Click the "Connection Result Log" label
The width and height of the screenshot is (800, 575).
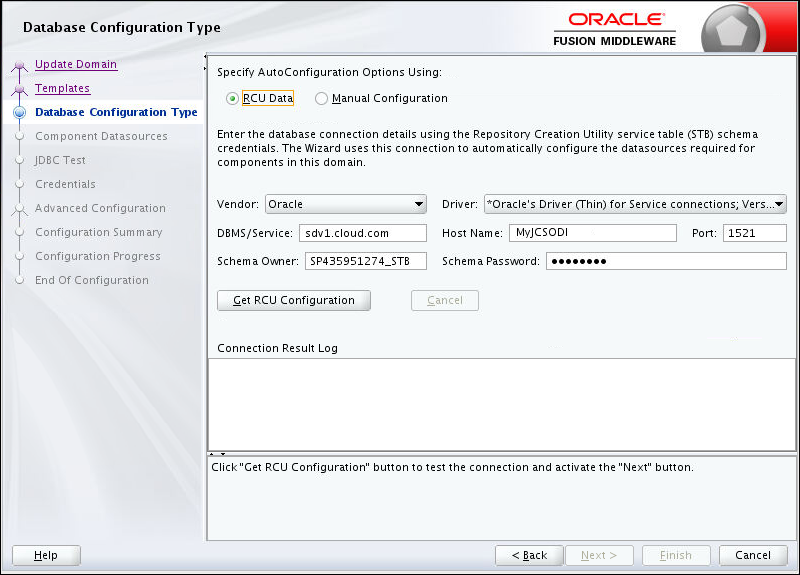pos(278,348)
